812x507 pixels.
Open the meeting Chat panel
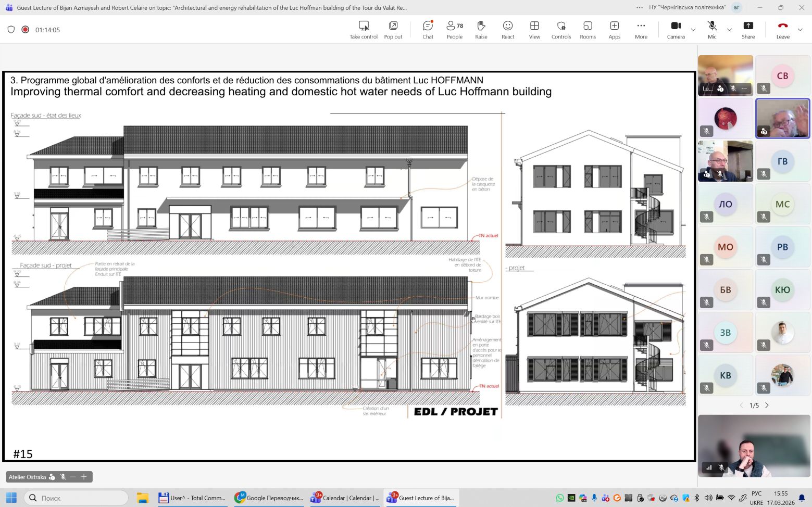[428, 30]
